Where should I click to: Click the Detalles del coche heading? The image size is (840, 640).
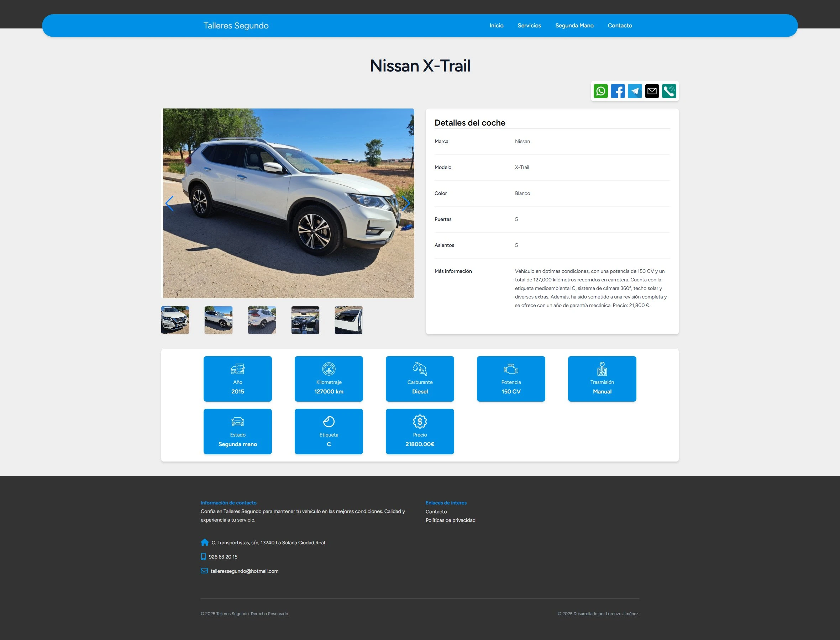coord(470,123)
